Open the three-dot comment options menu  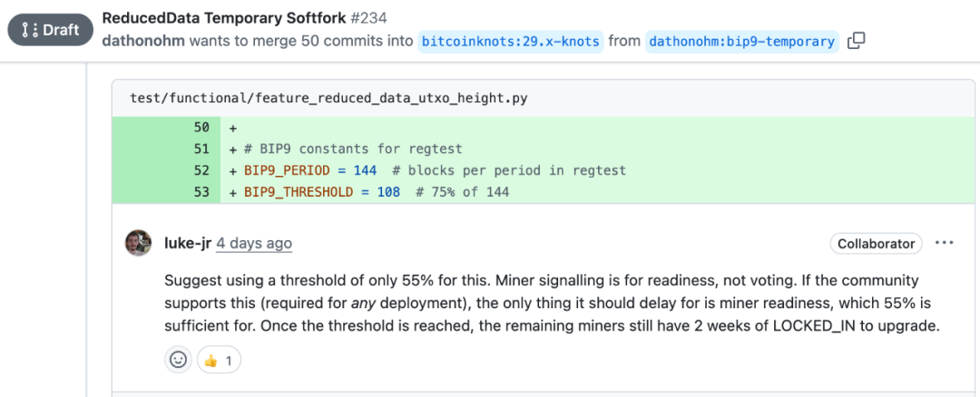945,243
